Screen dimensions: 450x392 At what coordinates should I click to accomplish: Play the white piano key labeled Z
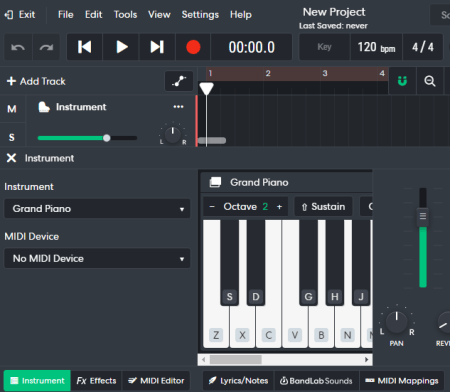[216, 335]
